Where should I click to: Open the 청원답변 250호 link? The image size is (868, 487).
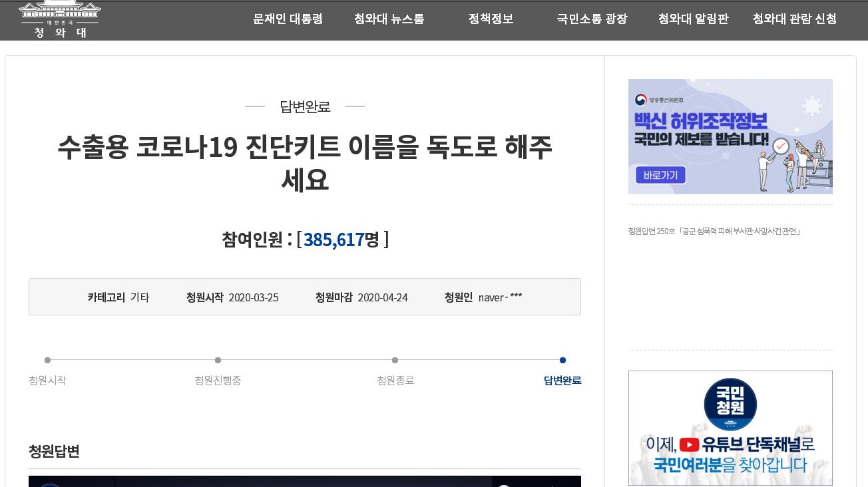tap(714, 232)
